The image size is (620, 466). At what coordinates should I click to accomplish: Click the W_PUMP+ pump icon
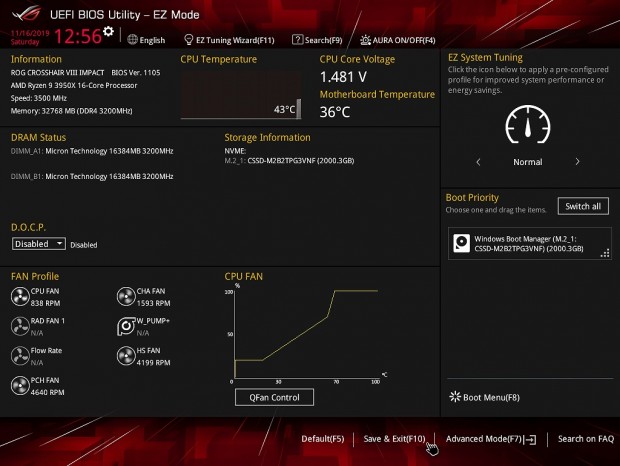126,326
